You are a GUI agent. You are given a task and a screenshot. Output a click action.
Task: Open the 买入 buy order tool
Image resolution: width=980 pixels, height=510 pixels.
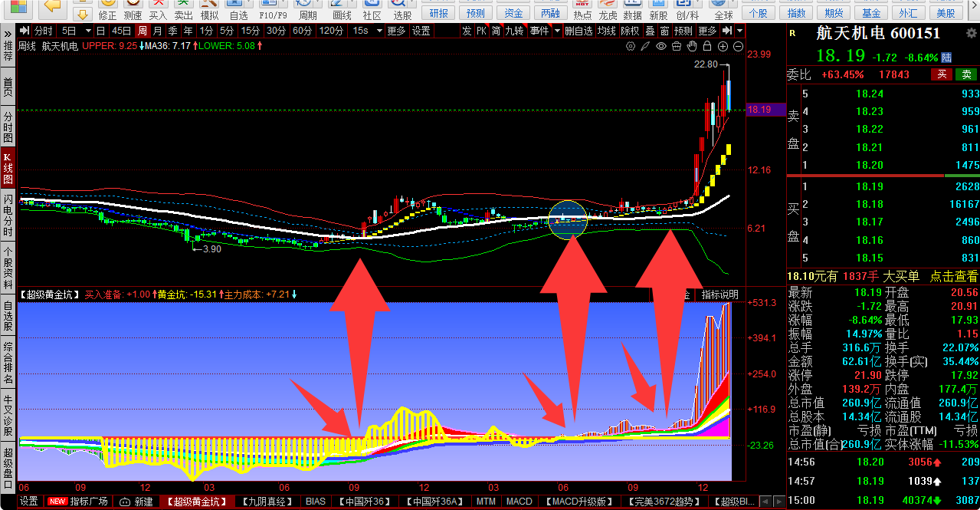pyautogui.click(x=158, y=9)
